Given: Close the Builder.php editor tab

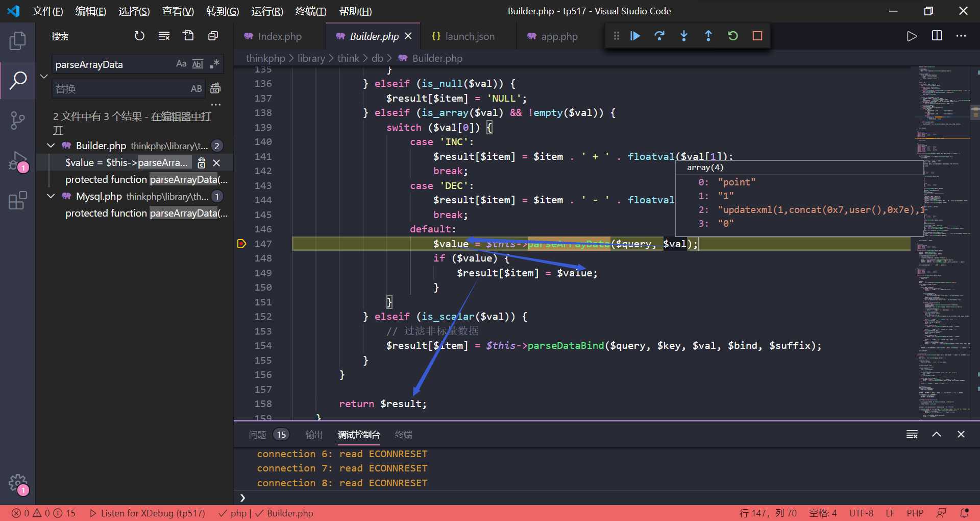Looking at the screenshot, I should 408,36.
